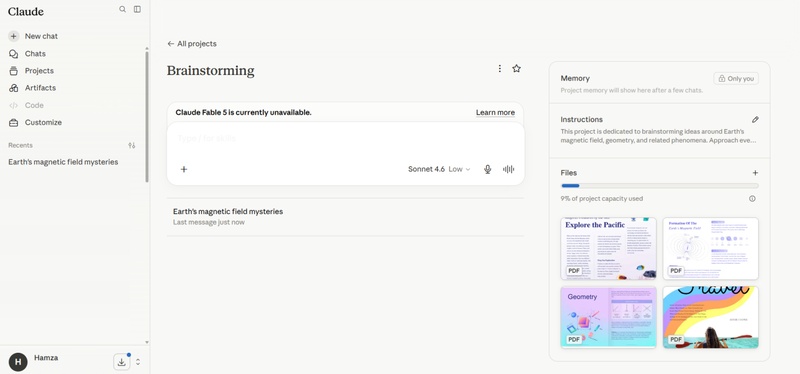Click the Memory section heading
Viewport: 800px width, 374px height.
click(575, 78)
